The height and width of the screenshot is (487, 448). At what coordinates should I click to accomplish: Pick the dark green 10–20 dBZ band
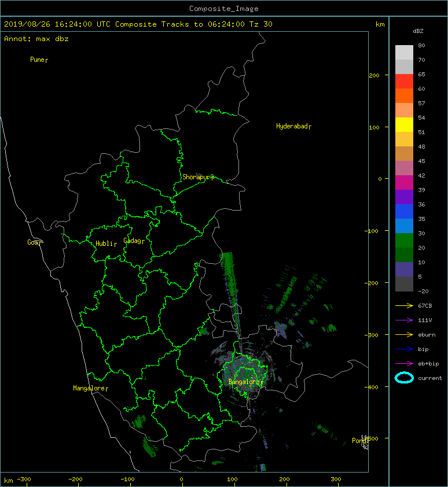click(x=404, y=254)
